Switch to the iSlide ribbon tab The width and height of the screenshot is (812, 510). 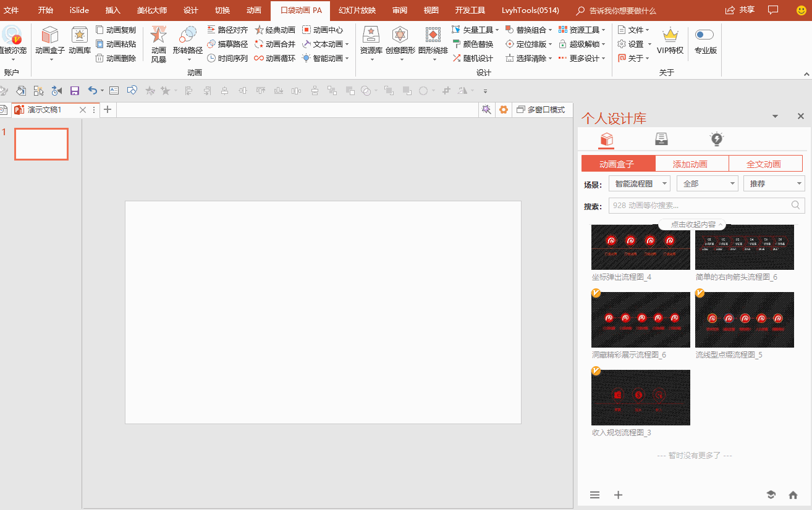78,10
